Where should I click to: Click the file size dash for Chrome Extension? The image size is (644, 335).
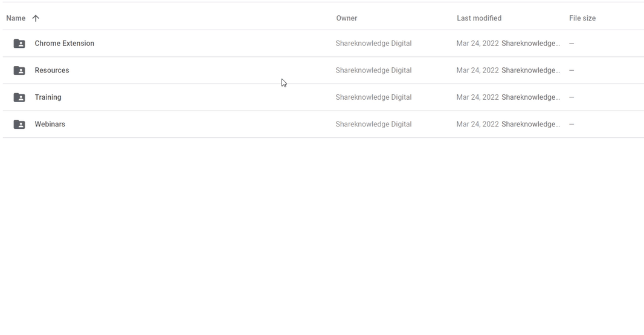coord(572,44)
